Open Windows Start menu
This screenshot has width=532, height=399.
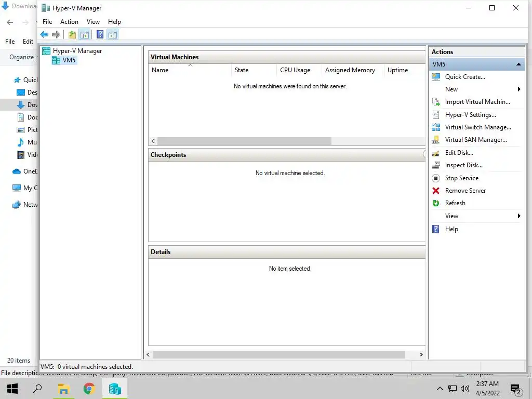(x=12, y=389)
